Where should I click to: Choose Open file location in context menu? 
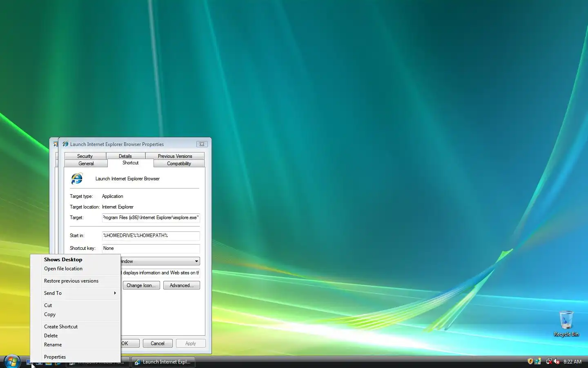(x=76, y=269)
